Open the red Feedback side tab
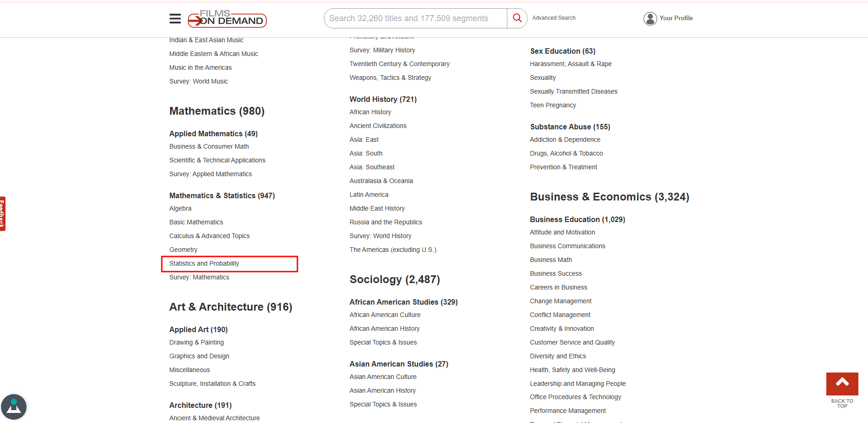Image resolution: width=868 pixels, height=423 pixels. click(3, 214)
